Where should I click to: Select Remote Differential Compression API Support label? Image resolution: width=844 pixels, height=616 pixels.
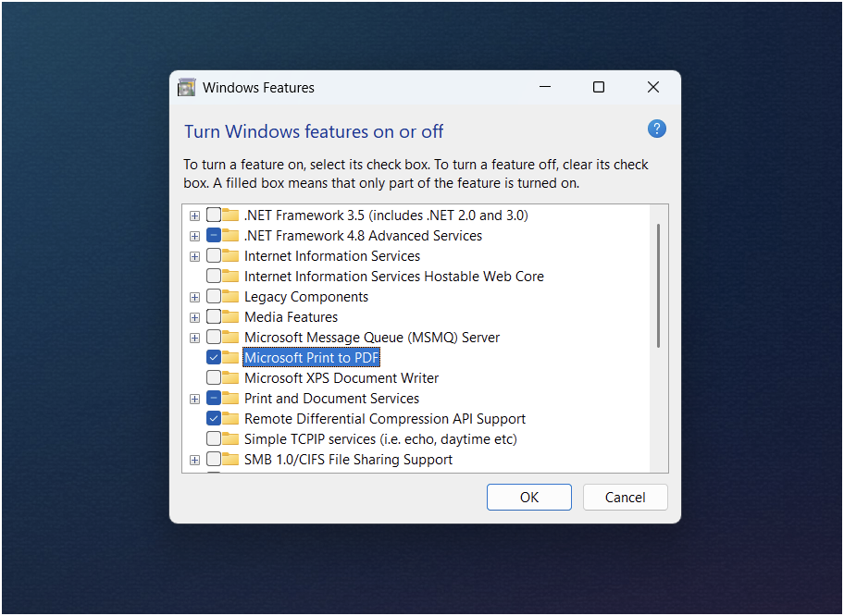click(x=385, y=419)
